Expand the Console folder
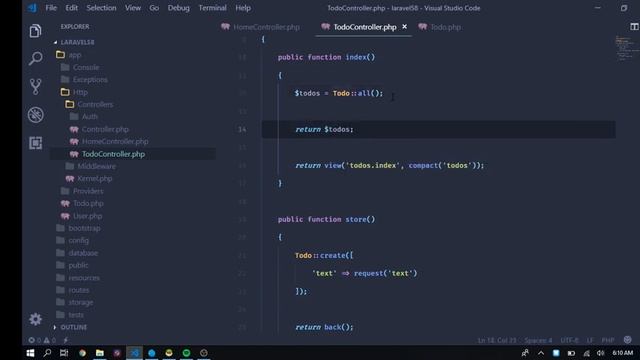The height and width of the screenshot is (360, 640). (86, 67)
